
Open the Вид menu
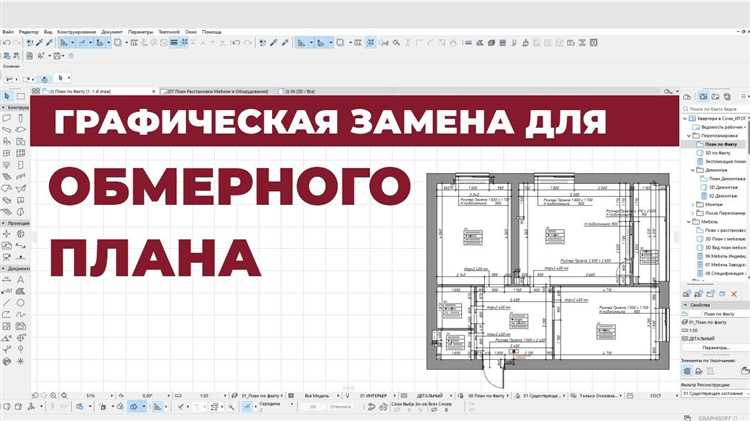(48, 32)
